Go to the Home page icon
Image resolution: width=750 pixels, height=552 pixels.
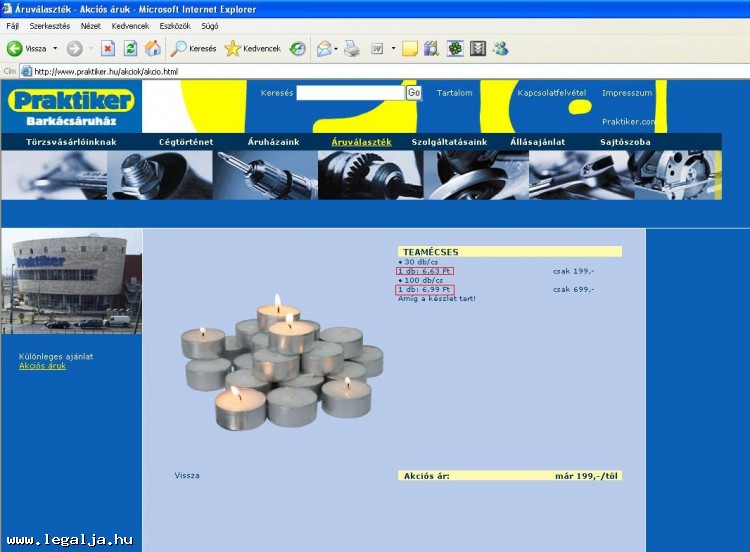click(153, 48)
